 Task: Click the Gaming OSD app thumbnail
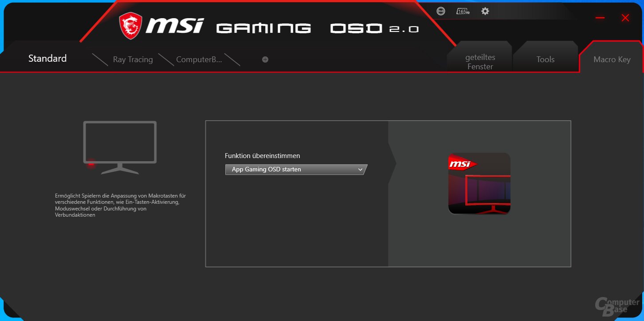[x=479, y=183]
